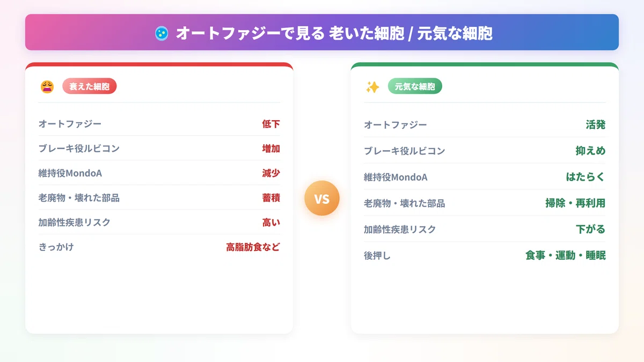Click the red 増加 value beside ブレーキ役ルビコン
Viewport: 644px width, 362px height.
(271, 149)
